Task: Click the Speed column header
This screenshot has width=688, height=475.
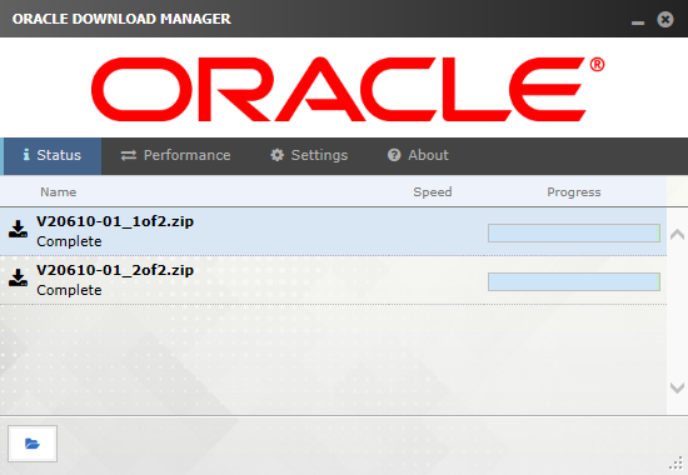Action: [433, 192]
